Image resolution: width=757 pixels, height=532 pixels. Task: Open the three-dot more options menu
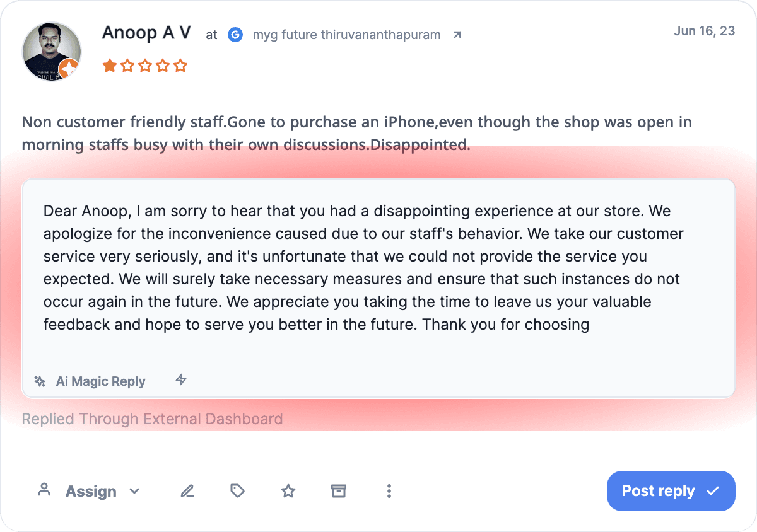(389, 490)
